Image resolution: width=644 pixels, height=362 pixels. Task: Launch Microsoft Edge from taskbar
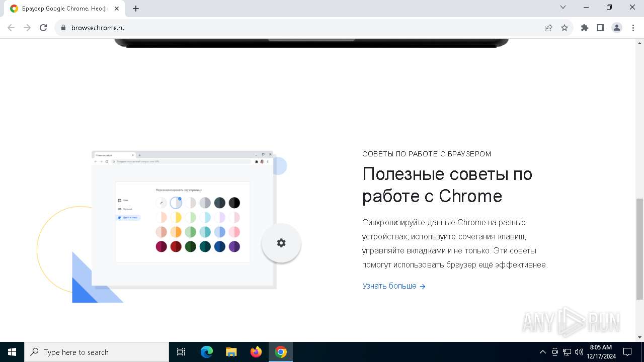[x=207, y=352]
